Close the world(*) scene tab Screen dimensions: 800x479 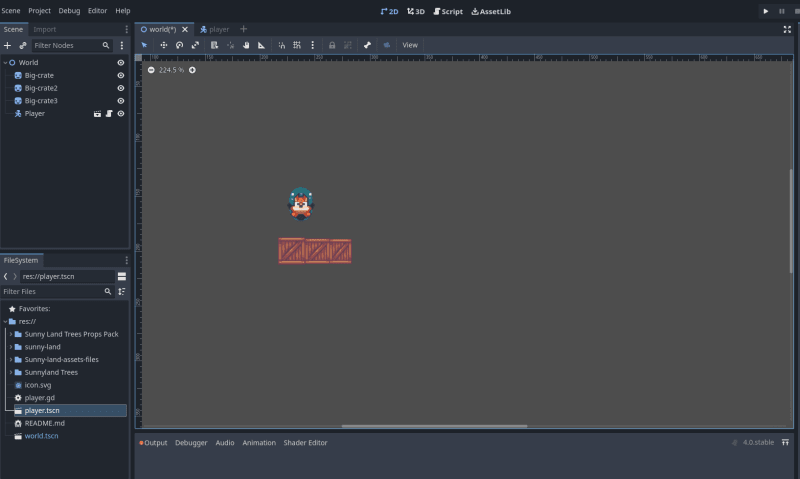(x=185, y=29)
